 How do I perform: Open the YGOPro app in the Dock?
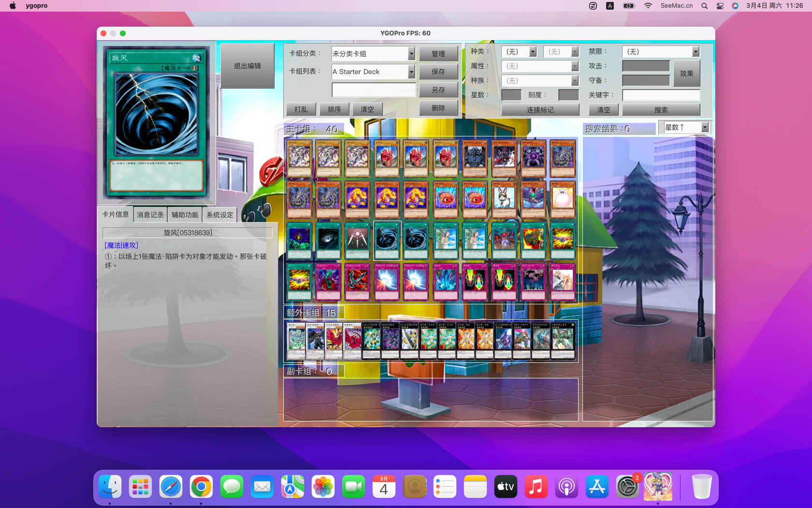[x=658, y=487]
